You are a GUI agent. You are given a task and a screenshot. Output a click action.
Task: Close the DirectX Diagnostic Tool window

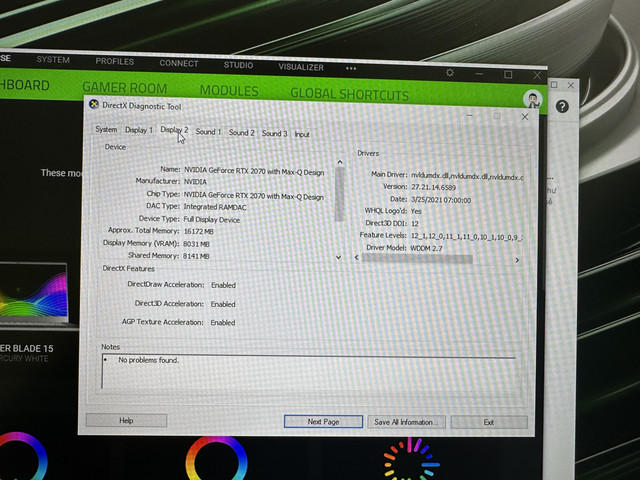point(525,117)
